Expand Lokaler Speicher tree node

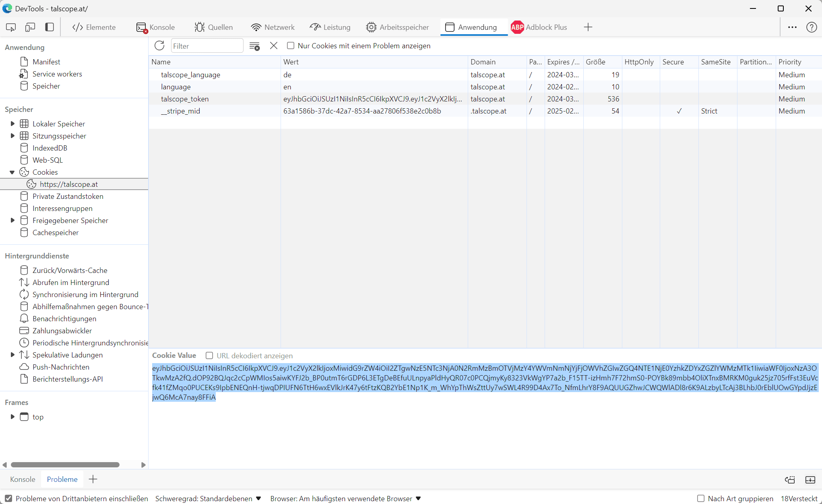pyautogui.click(x=12, y=124)
